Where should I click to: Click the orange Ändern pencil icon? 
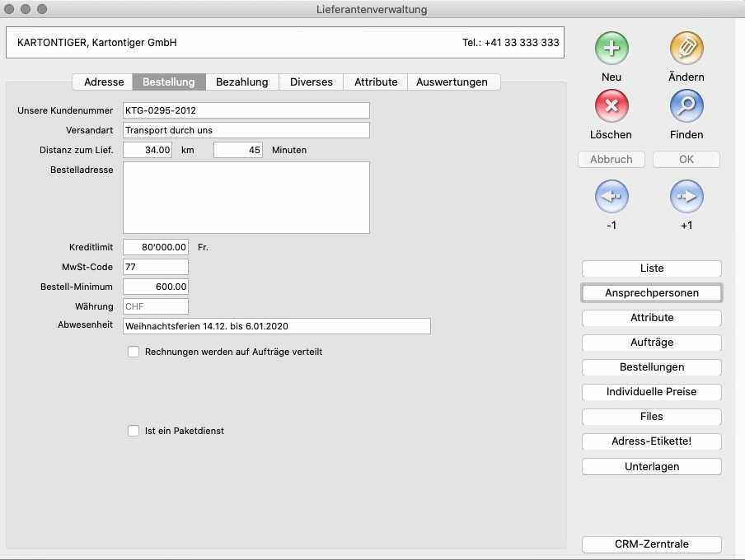[x=686, y=49]
